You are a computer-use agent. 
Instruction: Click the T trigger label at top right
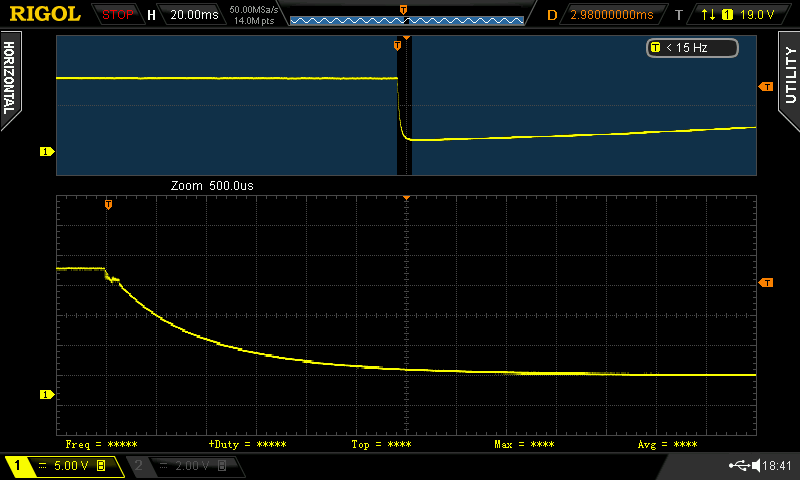coord(679,15)
